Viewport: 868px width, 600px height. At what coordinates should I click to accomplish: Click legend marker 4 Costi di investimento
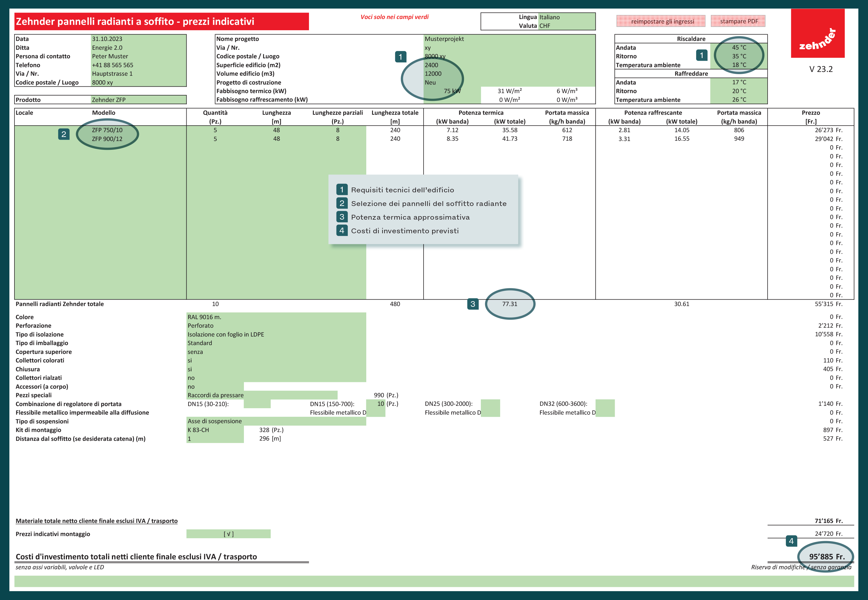pos(342,231)
